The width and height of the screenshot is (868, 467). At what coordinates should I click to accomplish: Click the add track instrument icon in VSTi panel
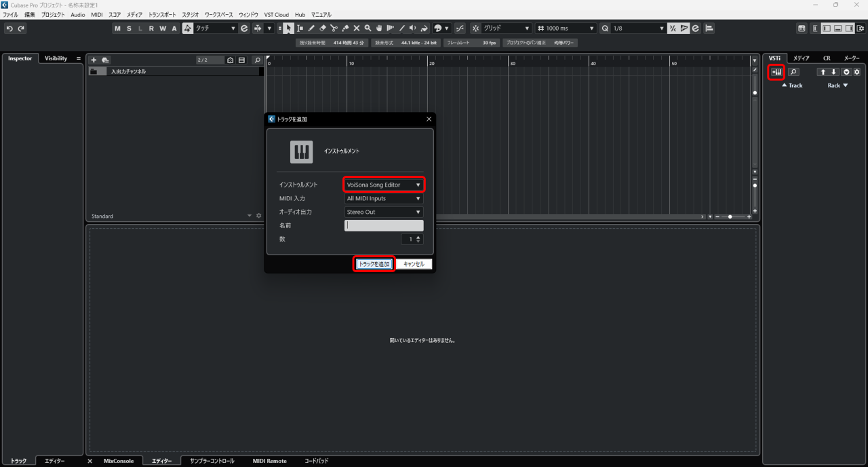[776, 72]
